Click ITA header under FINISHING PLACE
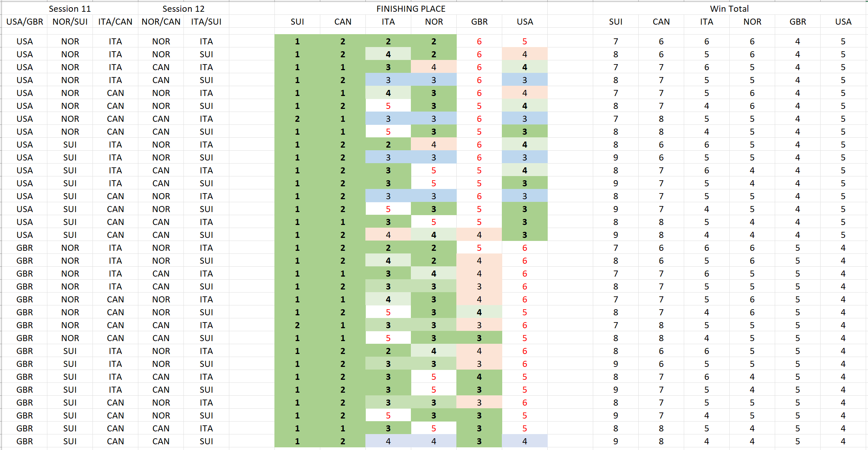 tap(388, 22)
